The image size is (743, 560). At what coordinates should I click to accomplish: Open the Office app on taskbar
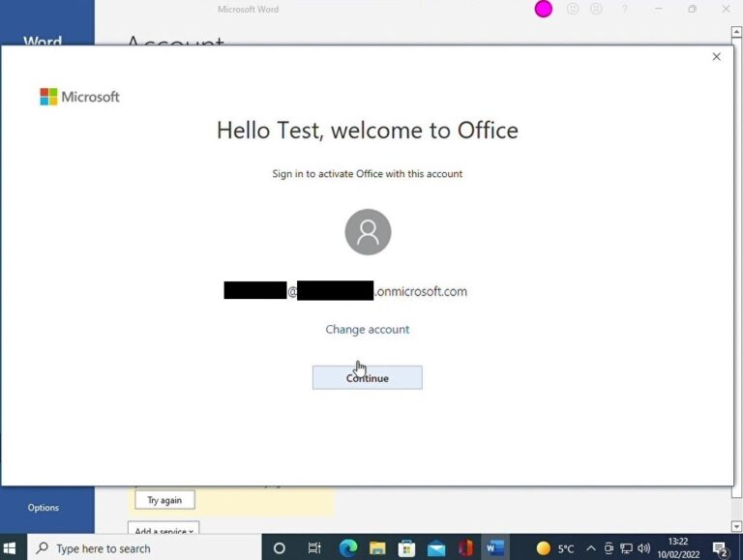tap(465, 548)
